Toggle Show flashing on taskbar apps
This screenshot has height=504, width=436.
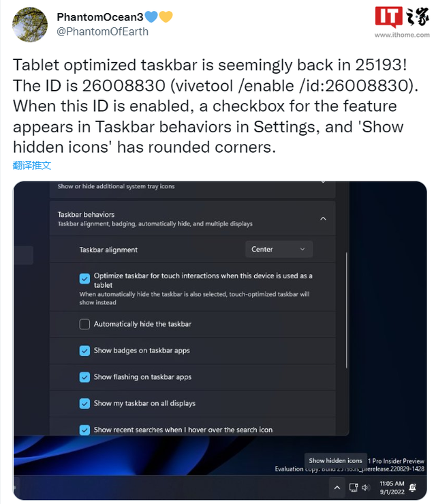[84, 376]
